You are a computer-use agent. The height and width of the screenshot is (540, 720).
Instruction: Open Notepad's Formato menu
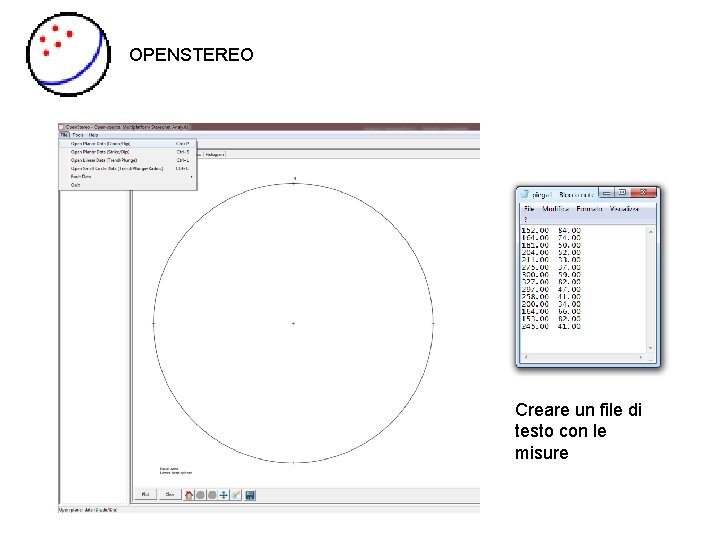point(589,209)
